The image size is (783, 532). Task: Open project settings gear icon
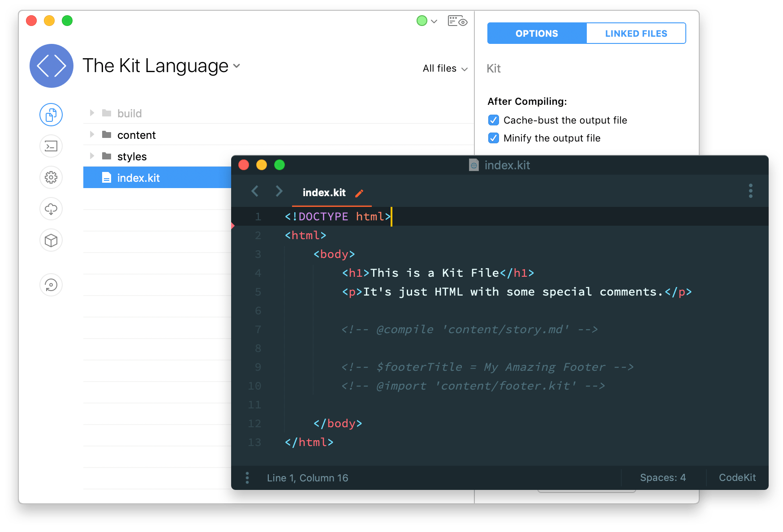(51, 177)
